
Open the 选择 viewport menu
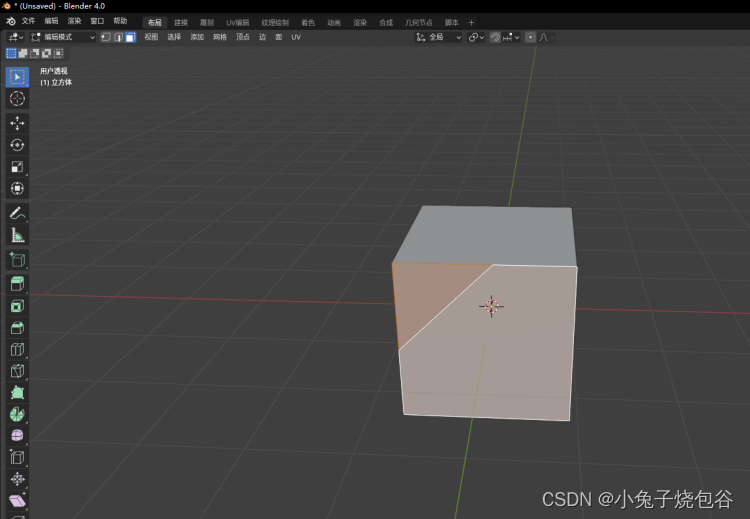tap(174, 37)
